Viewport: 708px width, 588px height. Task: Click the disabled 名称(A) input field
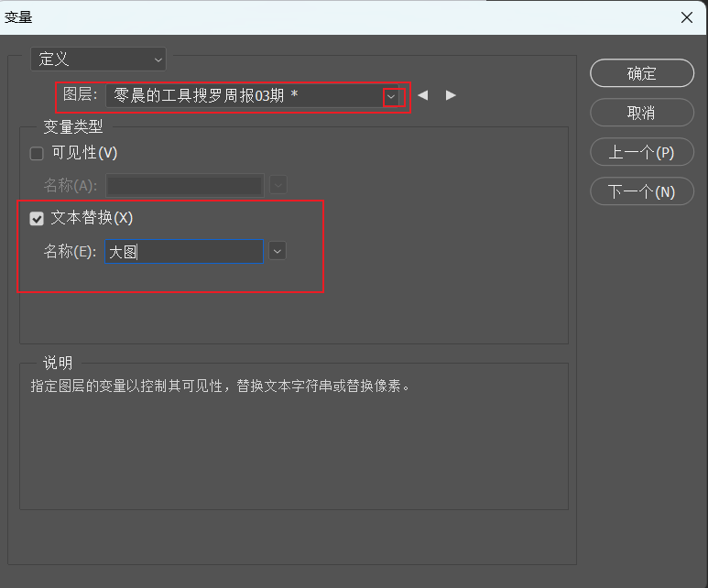point(185,185)
